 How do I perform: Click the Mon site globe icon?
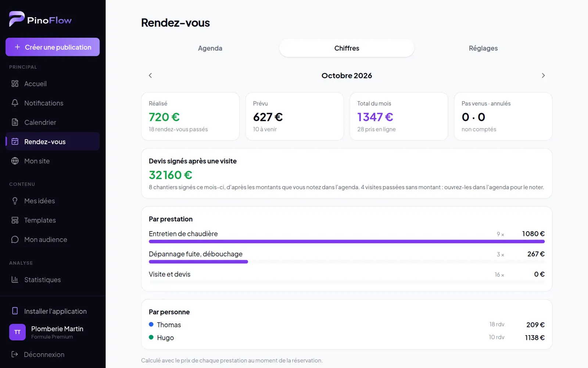tap(15, 161)
